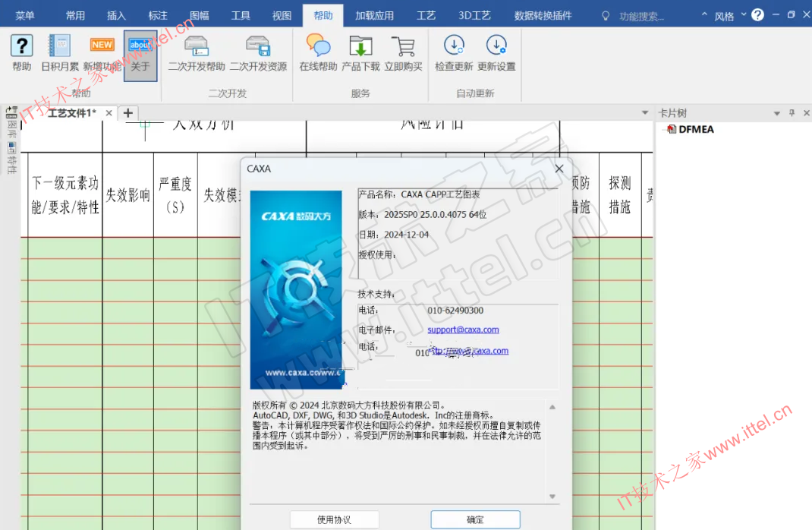Click the CAXA logo image in dialog

[x=296, y=289]
